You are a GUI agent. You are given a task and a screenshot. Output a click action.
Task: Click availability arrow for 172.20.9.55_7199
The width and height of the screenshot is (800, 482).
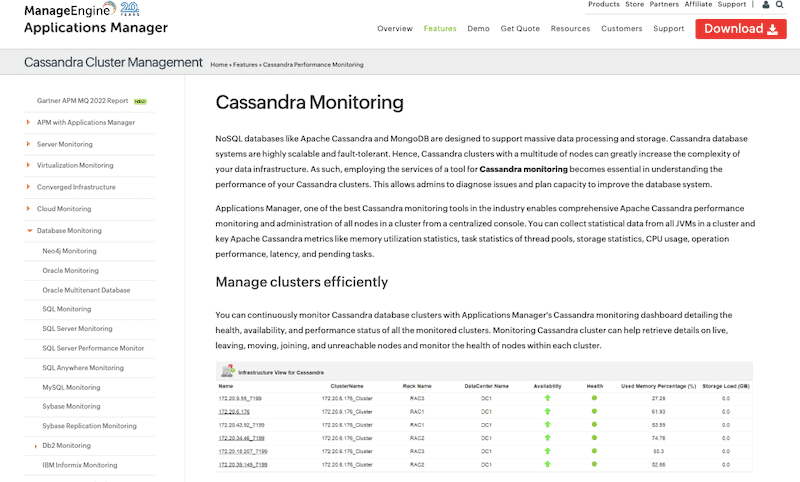pyautogui.click(x=547, y=398)
